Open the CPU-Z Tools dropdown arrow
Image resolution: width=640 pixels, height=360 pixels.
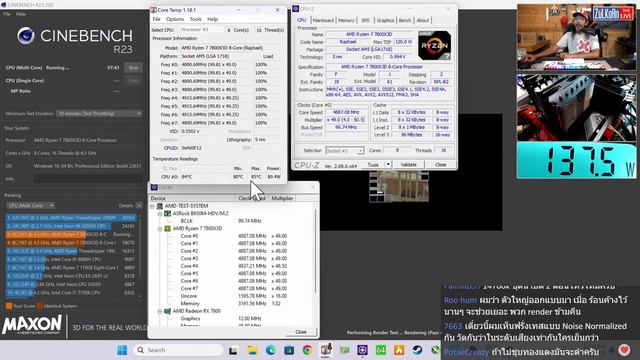click(388, 164)
